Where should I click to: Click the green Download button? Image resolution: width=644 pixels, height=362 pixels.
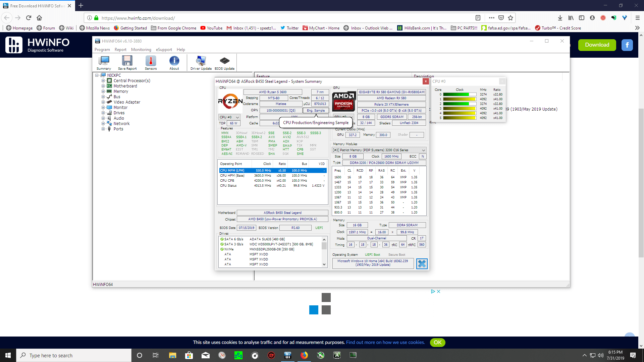click(x=597, y=45)
